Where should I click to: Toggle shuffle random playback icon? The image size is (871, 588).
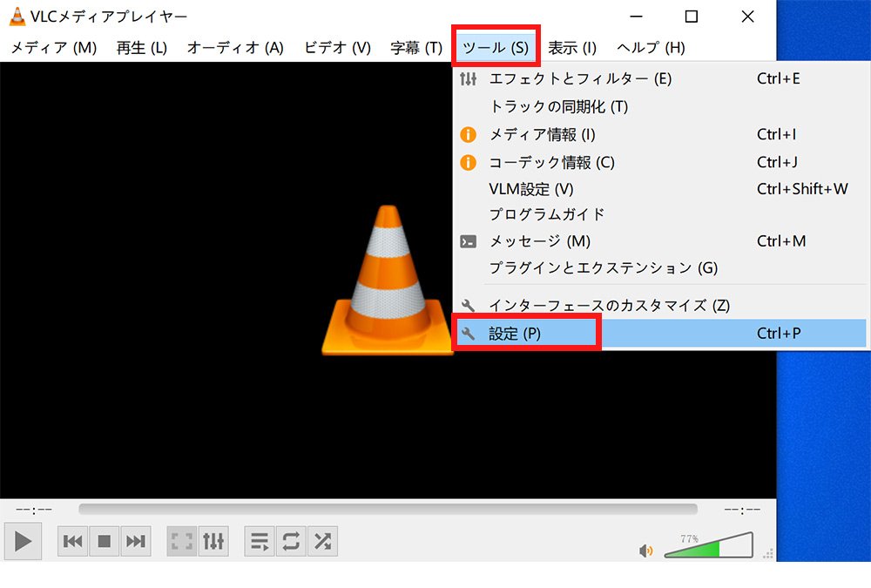[x=322, y=541]
